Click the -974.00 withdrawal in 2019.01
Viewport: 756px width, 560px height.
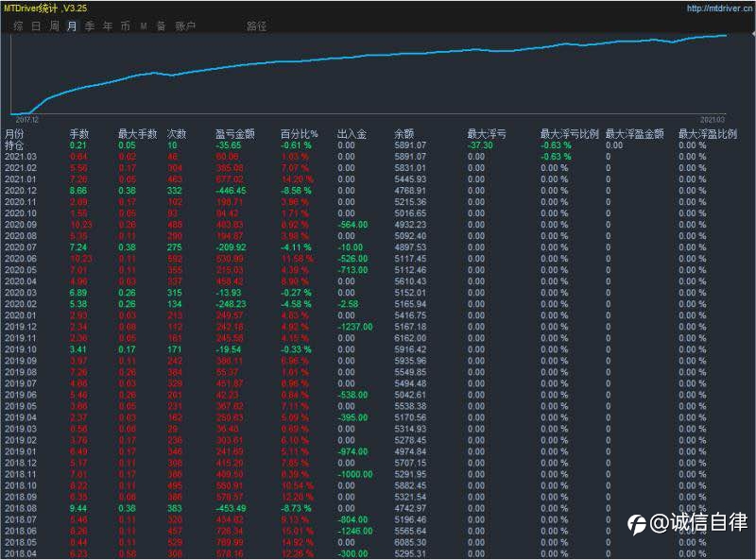(x=352, y=451)
